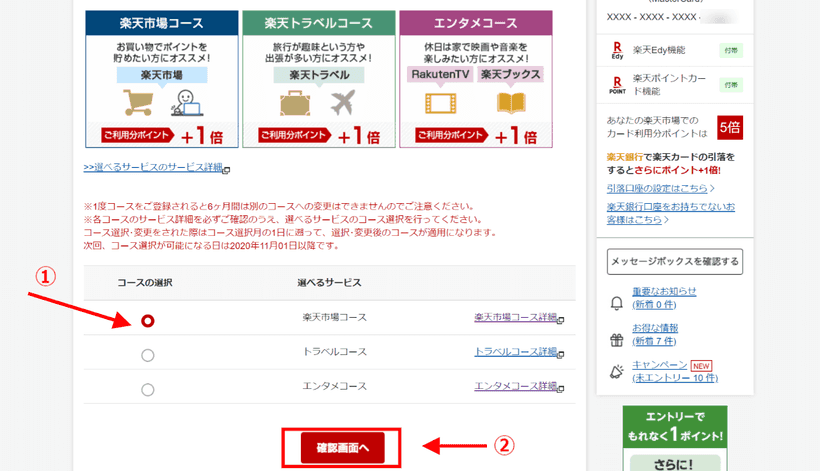Select the 楽天市場コース radio button

click(147, 320)
